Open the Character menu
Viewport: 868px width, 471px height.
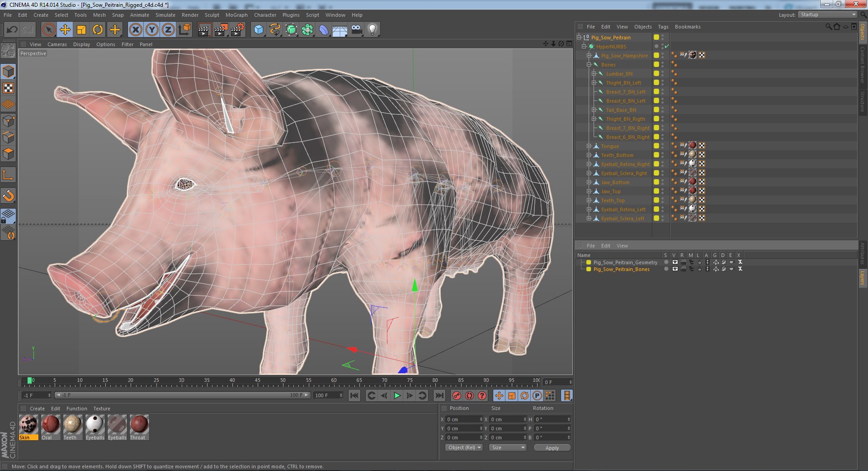[x=265, y=15]
